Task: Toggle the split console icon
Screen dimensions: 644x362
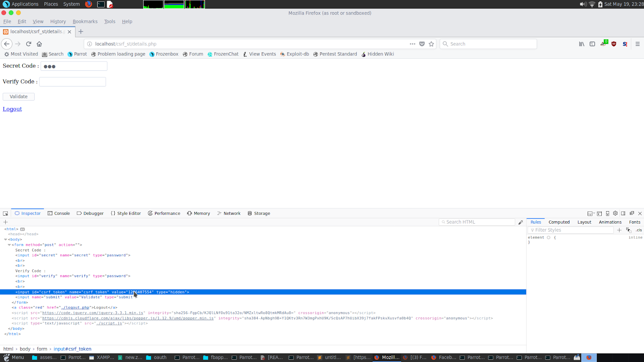Action: point(599,214)
